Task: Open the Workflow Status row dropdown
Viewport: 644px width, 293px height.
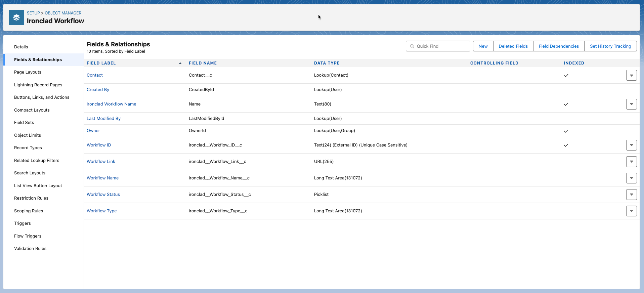Action: (632, 195)
